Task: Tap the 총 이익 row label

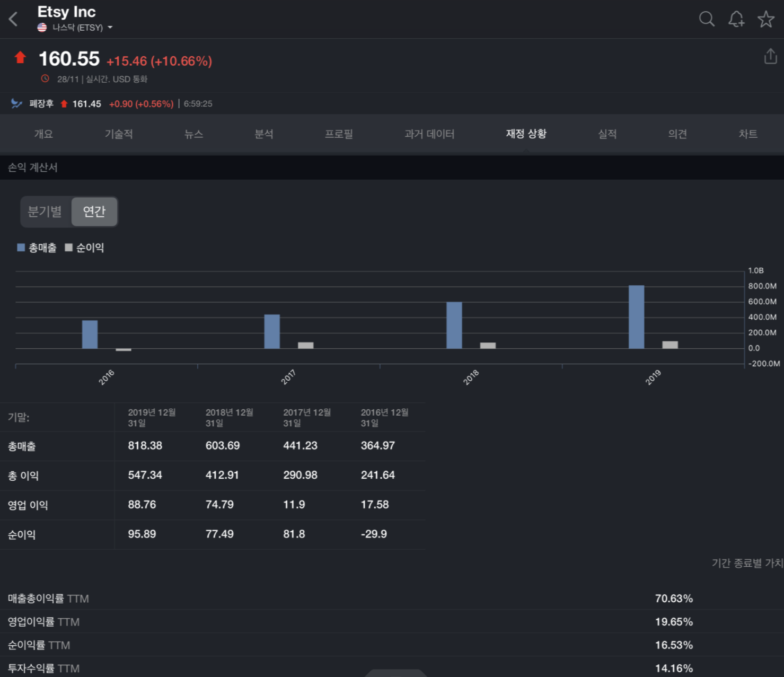Action: tap(23, 476)
